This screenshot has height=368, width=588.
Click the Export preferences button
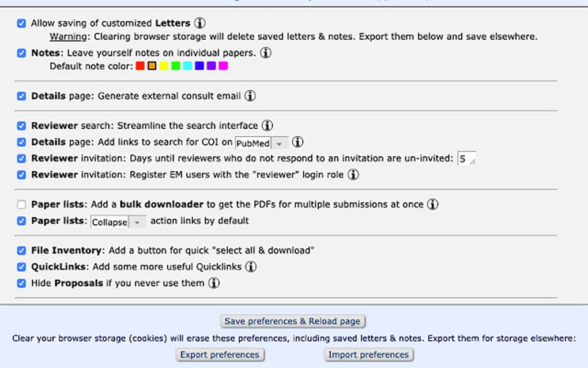(x=220, y=355)
